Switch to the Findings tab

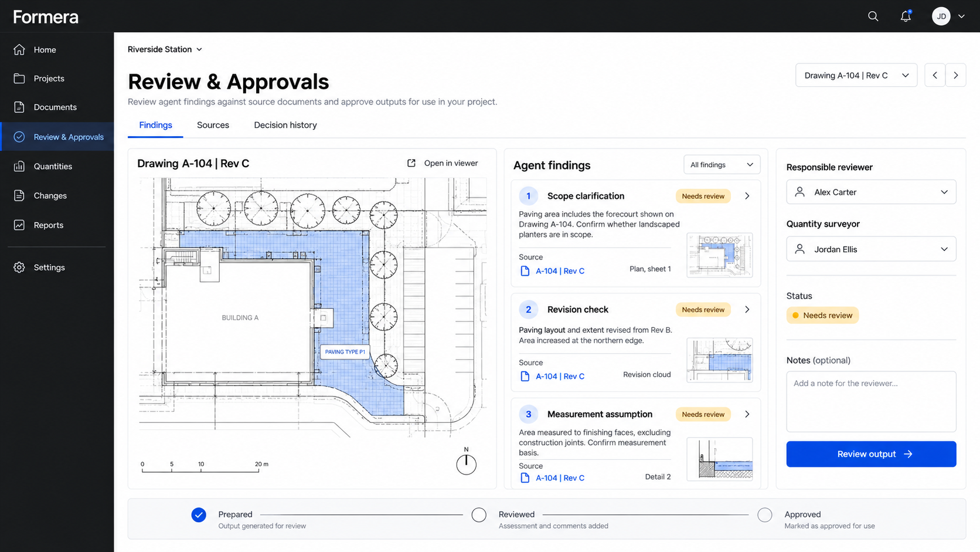(x=155, y=125)
